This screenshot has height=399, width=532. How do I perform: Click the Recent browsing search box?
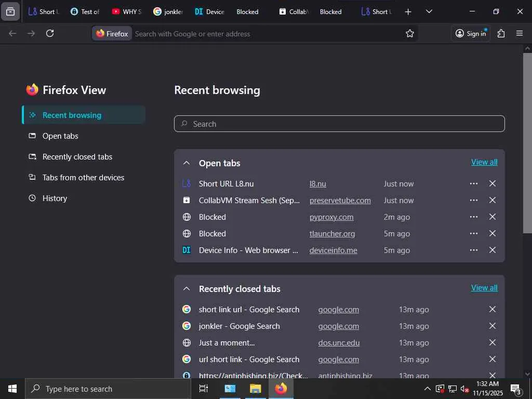(x=339, y=124)
